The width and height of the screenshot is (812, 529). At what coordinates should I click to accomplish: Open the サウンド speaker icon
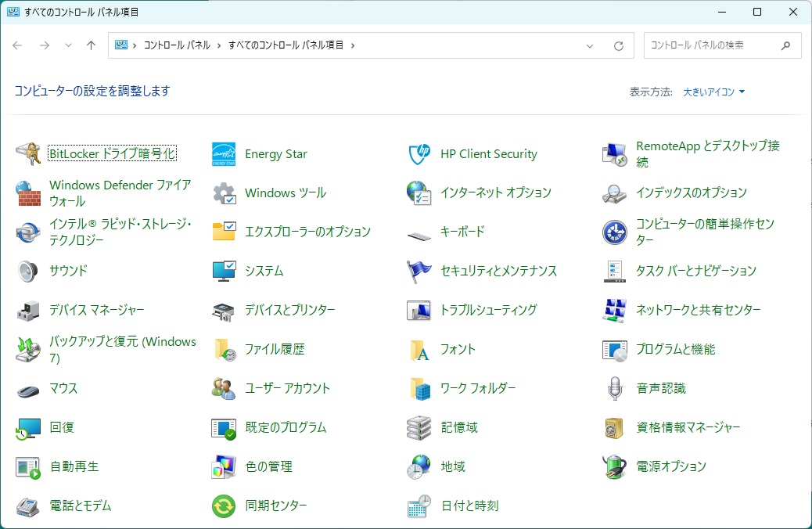(28, 271)
